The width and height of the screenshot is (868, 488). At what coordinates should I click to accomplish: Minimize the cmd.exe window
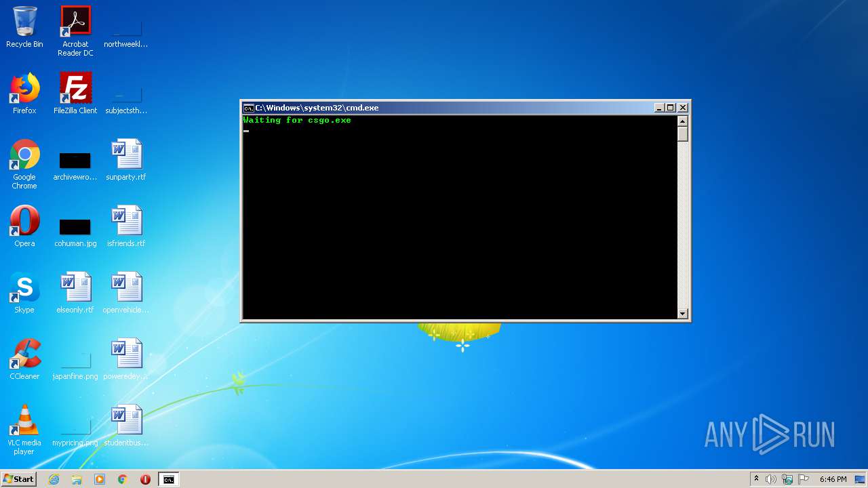click(x=659, y=108)
